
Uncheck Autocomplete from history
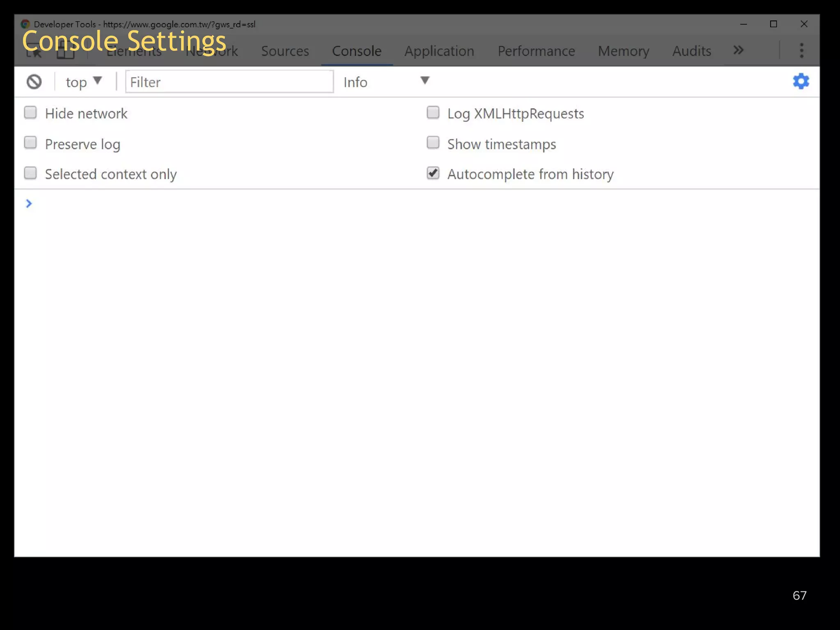coord(433,173)
